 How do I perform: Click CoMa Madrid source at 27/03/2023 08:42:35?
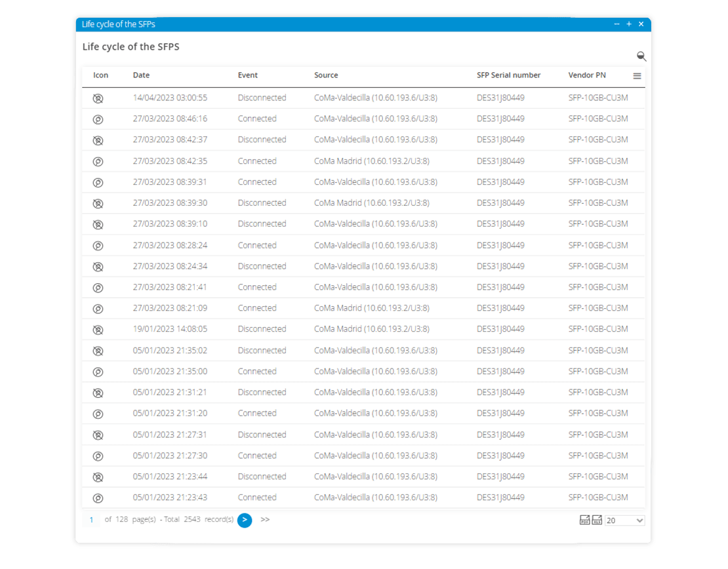[371, 161]
